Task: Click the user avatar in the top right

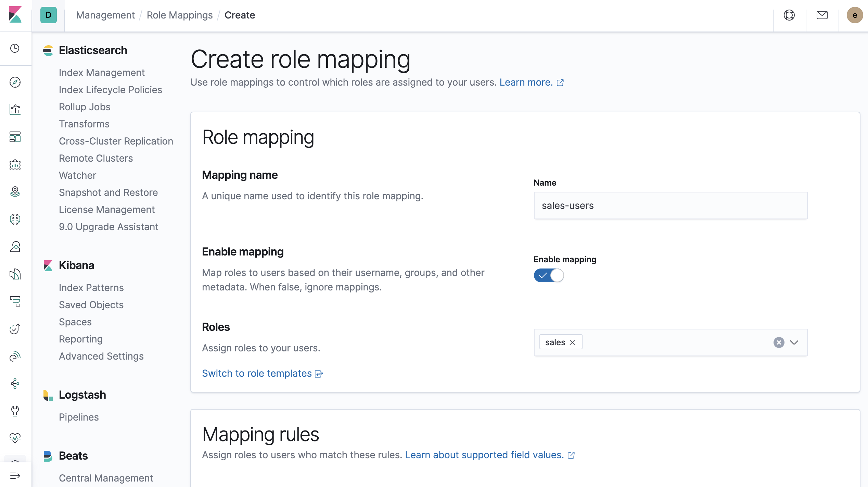Action: [855, 15]
